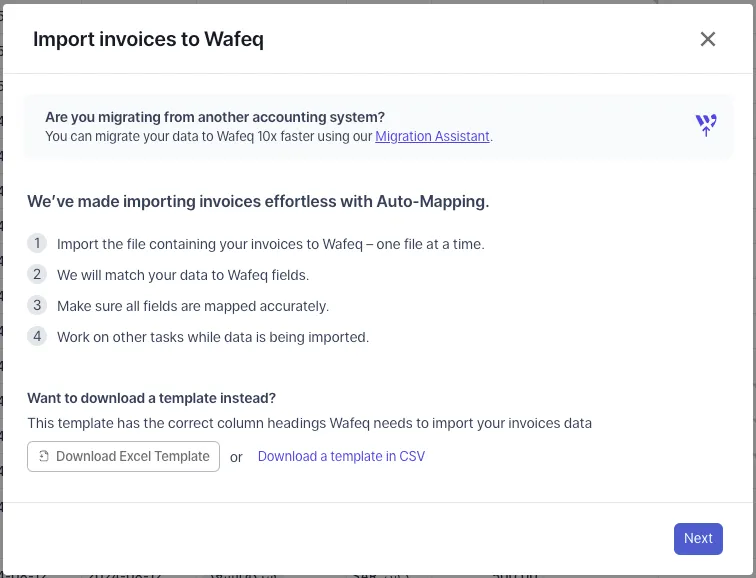Viewport: 756px width, 578px height.
Task: Click the step 1 number badge
Action: tap(37, 243)
